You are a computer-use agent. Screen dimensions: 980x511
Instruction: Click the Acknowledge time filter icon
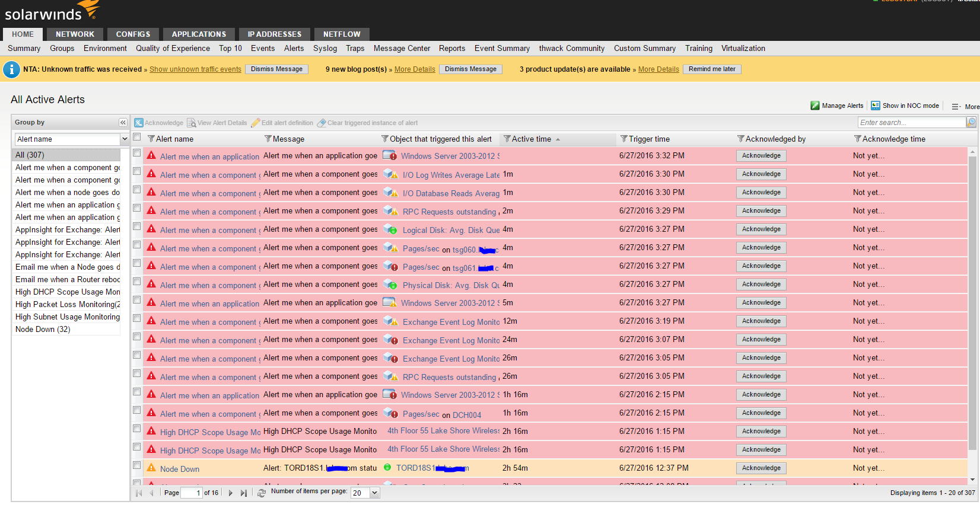point(858,139)
